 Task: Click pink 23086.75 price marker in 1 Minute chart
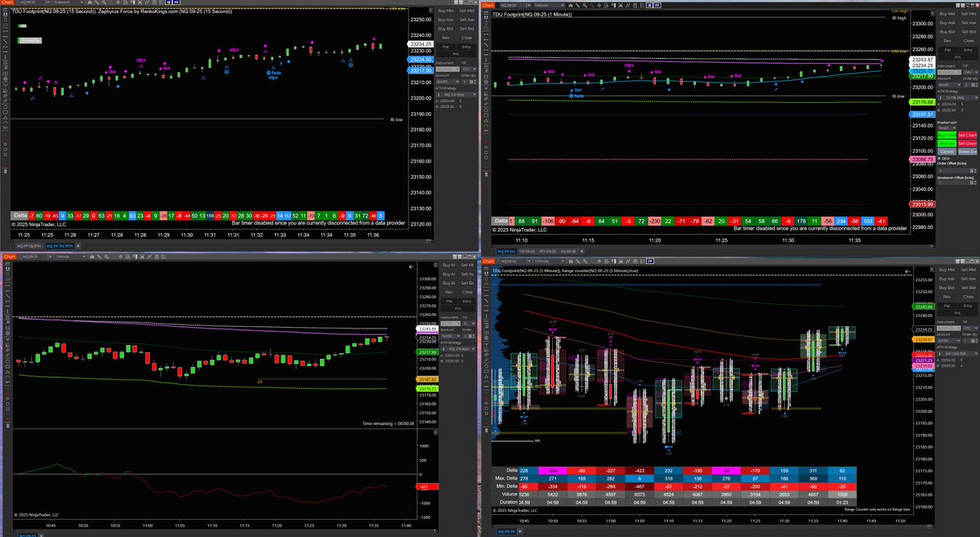(x=922, y=159)
